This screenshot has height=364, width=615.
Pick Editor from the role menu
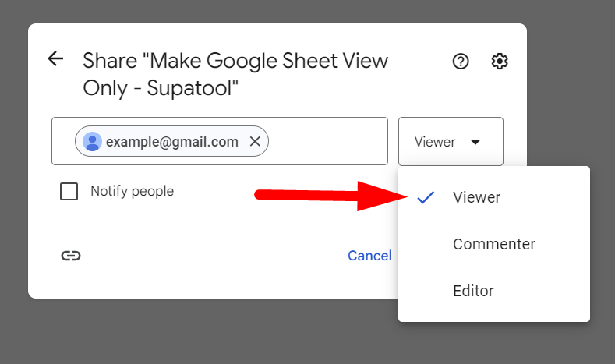473,291
